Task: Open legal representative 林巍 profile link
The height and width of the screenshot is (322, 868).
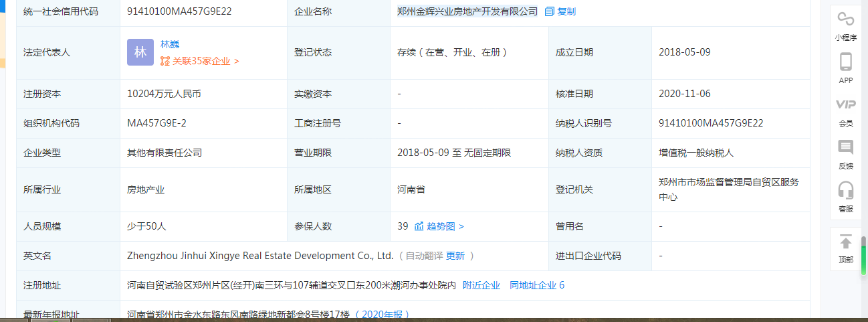Action: (170, 44)
